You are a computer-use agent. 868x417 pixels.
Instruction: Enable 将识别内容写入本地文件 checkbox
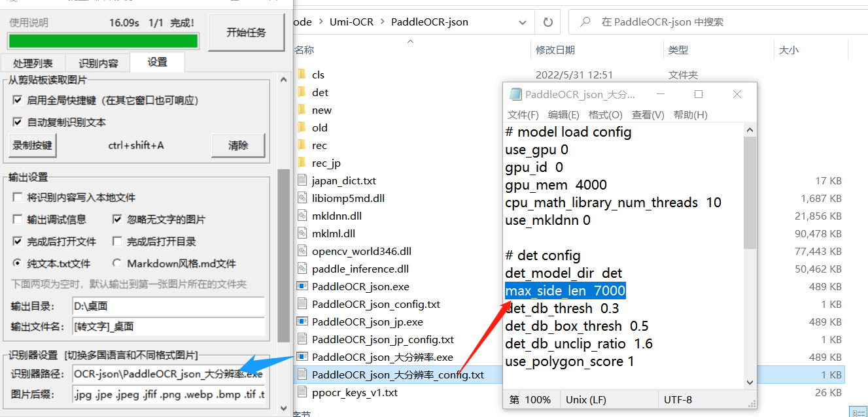tap(18, 197)
